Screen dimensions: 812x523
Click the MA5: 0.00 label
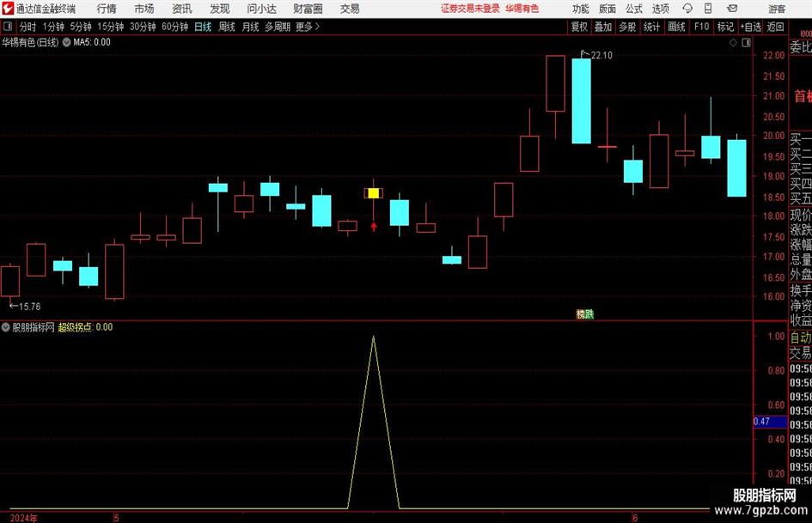(x=92, y=42)
